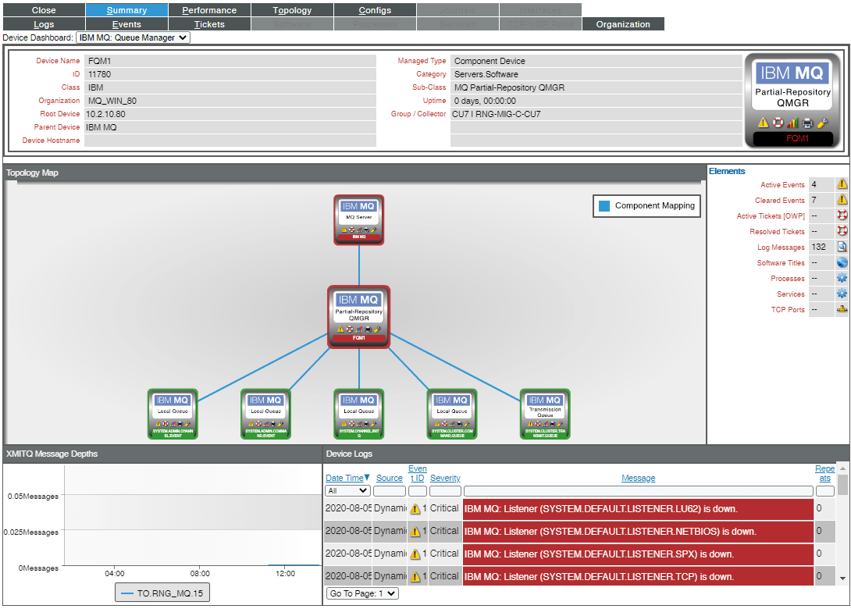Toggle the Component Mapping legend
The height and width of the screenshot is (616, 851).
pyautogui.click(x=646, y=205)
